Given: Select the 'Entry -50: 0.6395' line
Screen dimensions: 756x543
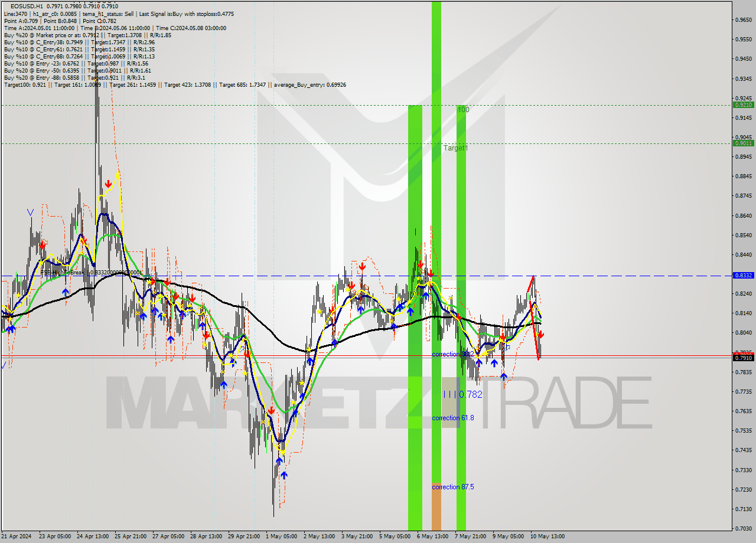Looking at the screenshot, I should (x=77, y=70).
